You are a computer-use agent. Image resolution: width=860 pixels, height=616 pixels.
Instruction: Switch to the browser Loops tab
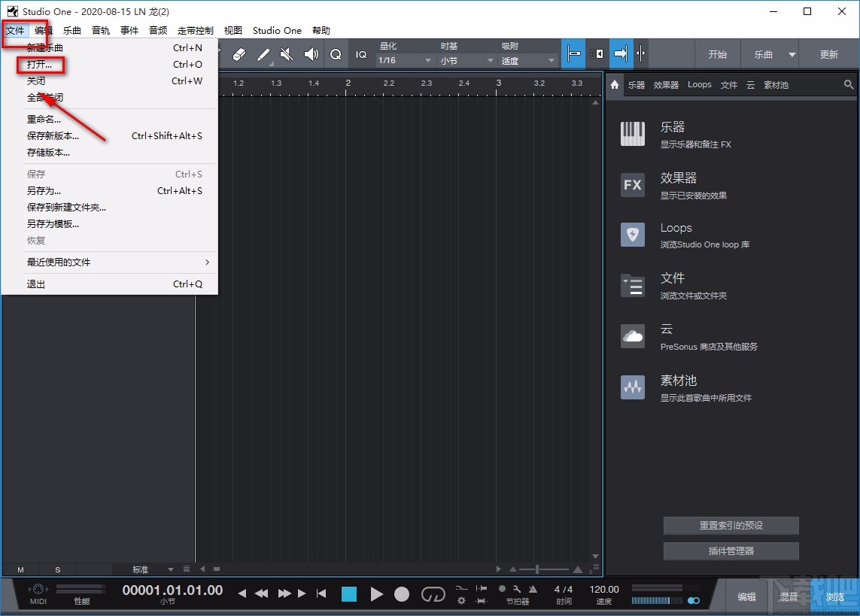[x=699, y=84]
